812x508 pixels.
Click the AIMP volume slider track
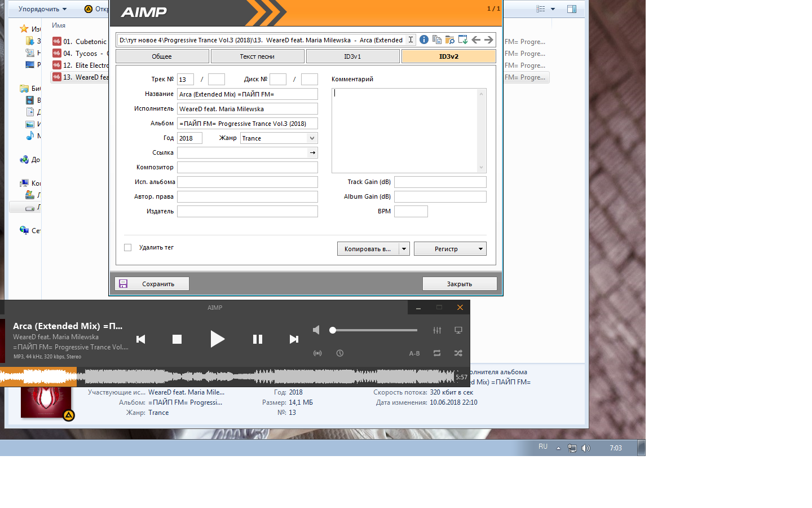(x=375, y=330)
